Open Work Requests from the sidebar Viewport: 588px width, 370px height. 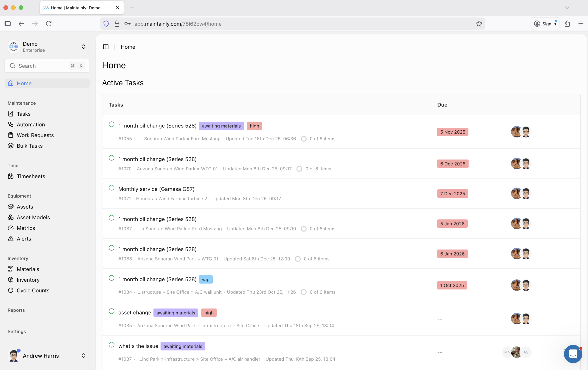click(x=35, y=135)
